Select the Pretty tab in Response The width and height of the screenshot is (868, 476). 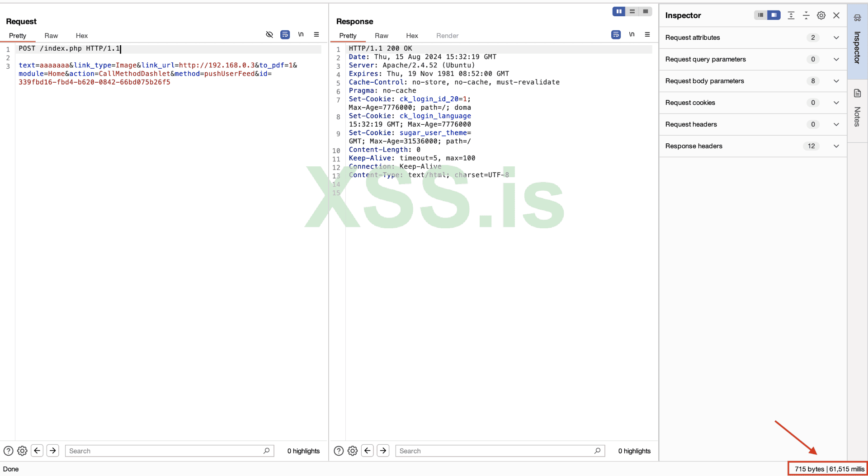(348, 36)
